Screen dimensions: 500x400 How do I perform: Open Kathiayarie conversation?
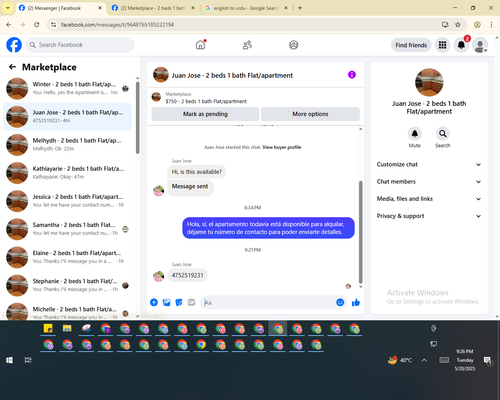pyautogui.click(x=67, y=173)
